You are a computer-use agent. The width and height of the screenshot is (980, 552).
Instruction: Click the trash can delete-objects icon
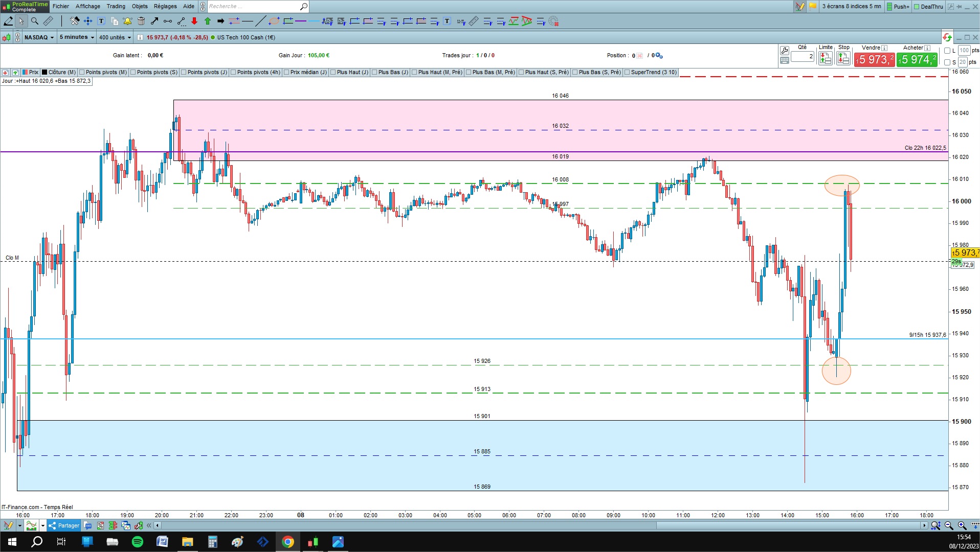tap(141, 21)
